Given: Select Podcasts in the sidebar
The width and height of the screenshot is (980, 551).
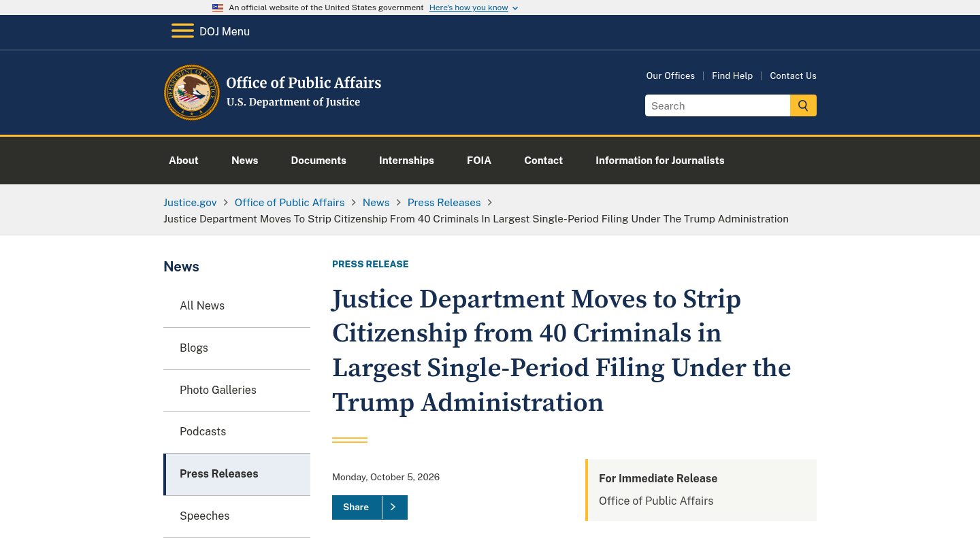Looking at the screenshot, I should coord(237,432).
